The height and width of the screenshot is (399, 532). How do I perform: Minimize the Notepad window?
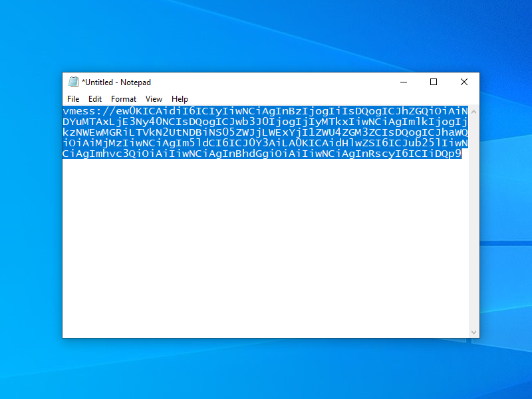[x=404, y=82]
